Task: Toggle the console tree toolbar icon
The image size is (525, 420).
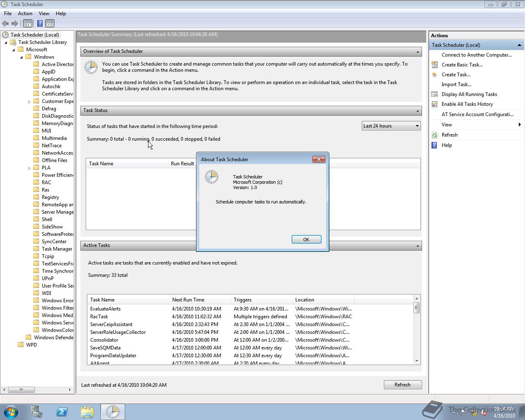Action: 28,24
